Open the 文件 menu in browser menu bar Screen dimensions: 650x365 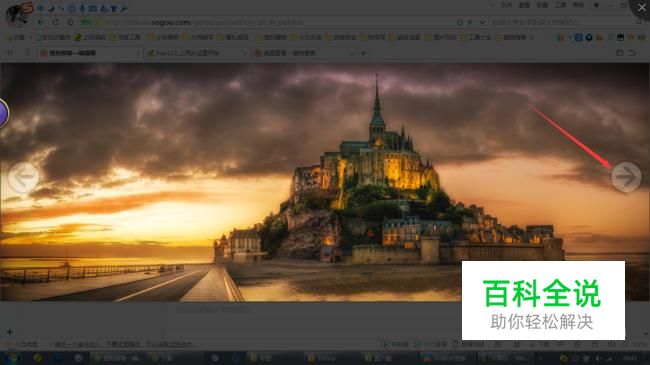(506, 5)
